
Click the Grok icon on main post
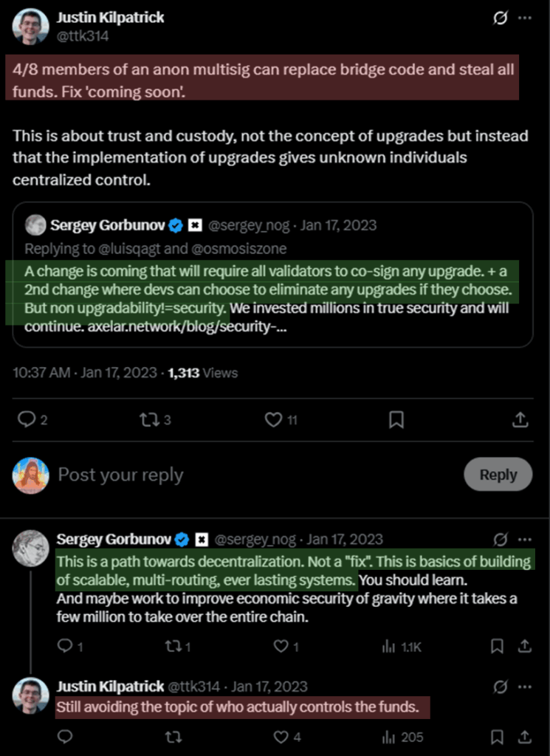pyautogui.click(x=500, y=19)
